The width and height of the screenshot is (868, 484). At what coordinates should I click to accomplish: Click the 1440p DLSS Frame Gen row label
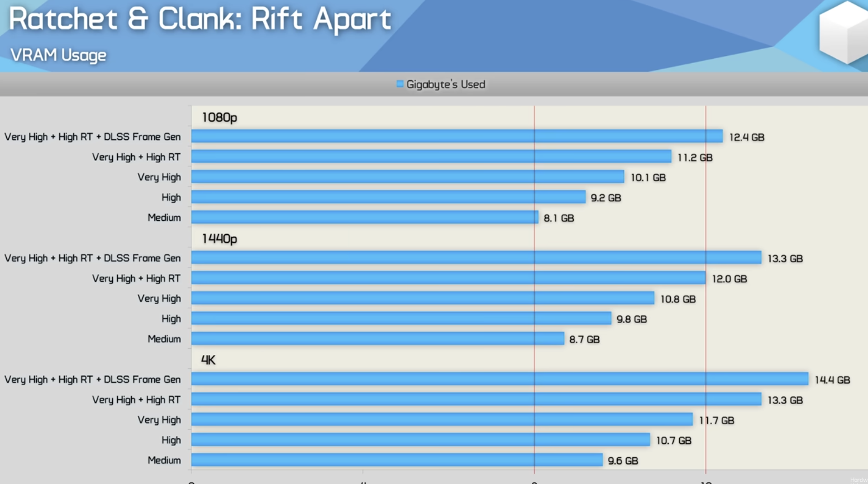tap(93, 258)
